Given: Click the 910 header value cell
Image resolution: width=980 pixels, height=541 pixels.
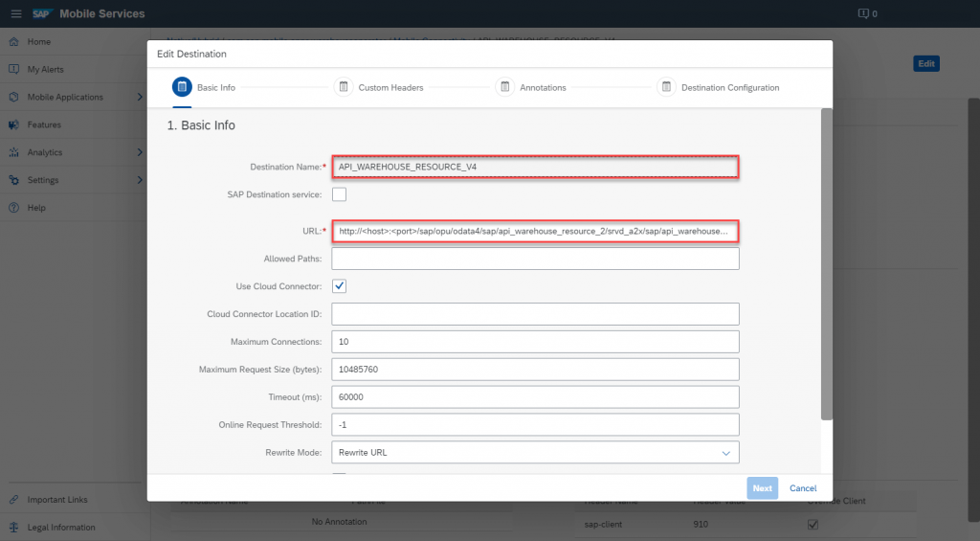Looking at the screenshot, I should click(701, 524).
